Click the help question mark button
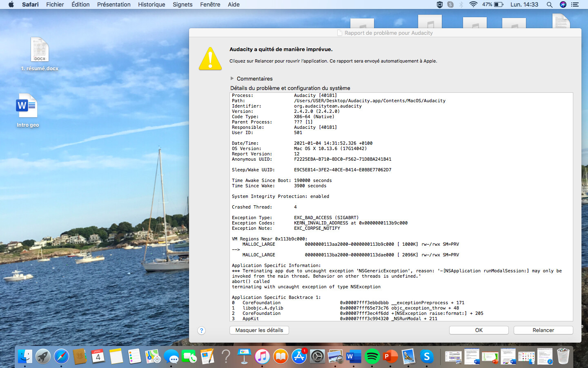The width and height of the screenshot is (588, 368). point(201,330)
